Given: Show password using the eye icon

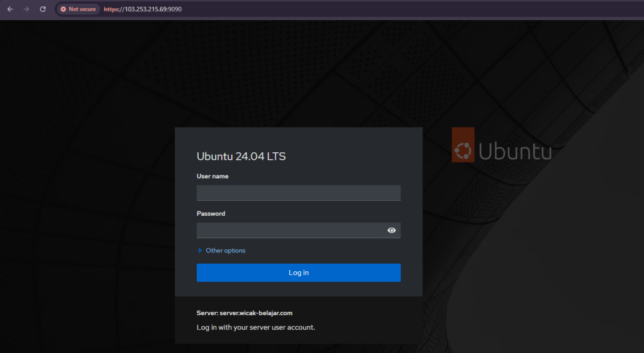Looking at the screenshot, I should coord(391,230).
